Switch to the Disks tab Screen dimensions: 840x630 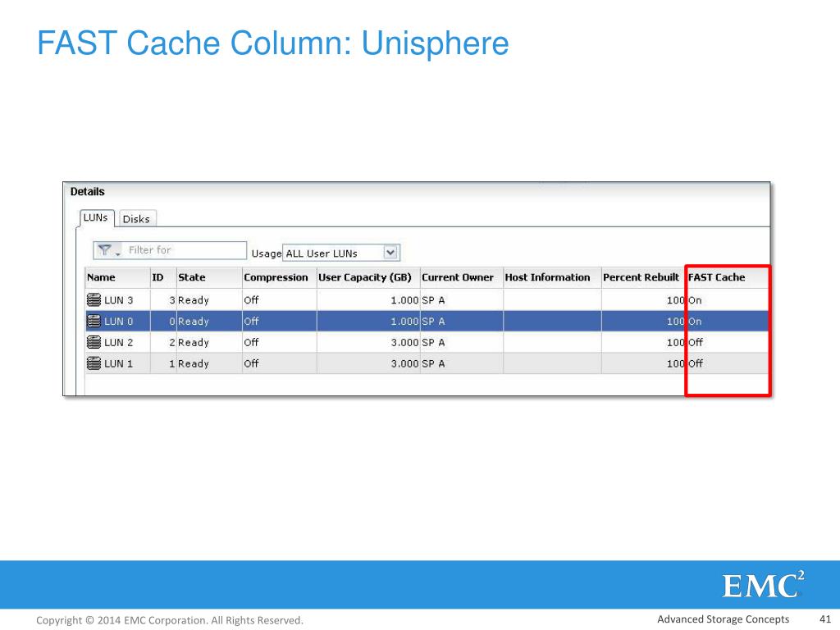[137, 218]
